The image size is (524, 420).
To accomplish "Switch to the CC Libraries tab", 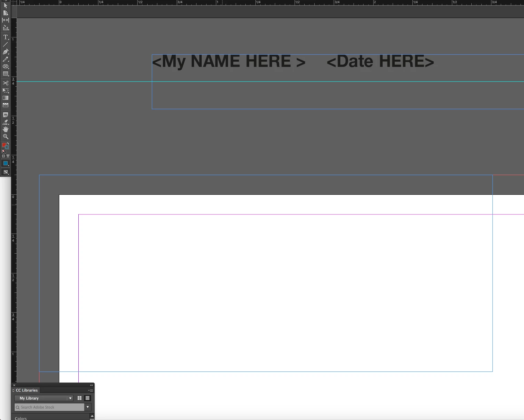I will point(27,390).
